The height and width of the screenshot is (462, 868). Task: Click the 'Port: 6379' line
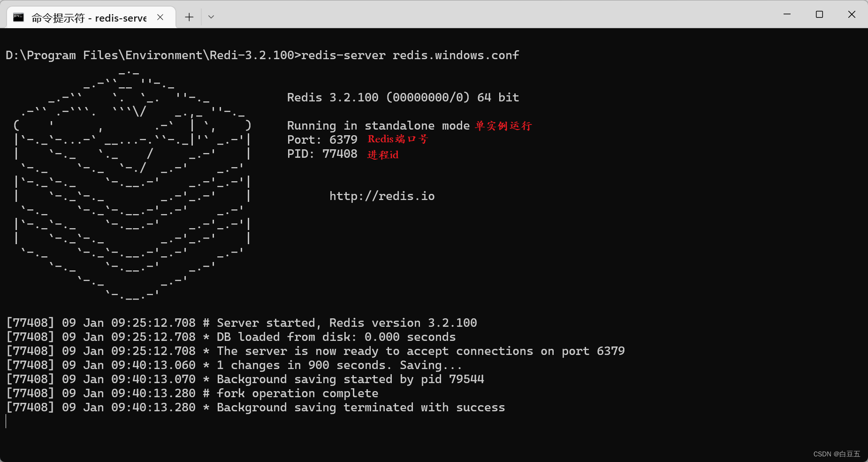coord(322,140)
